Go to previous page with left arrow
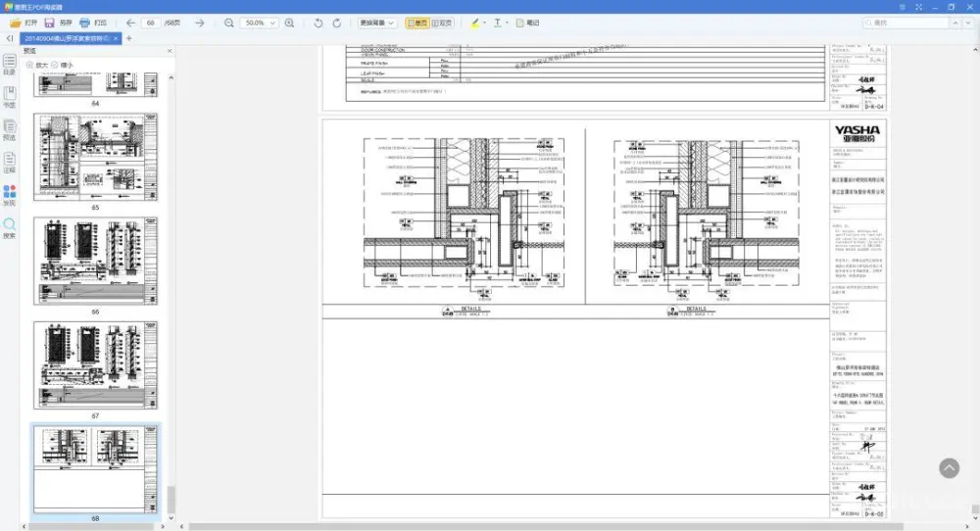 pyautogui.click(x=130, y=23)
